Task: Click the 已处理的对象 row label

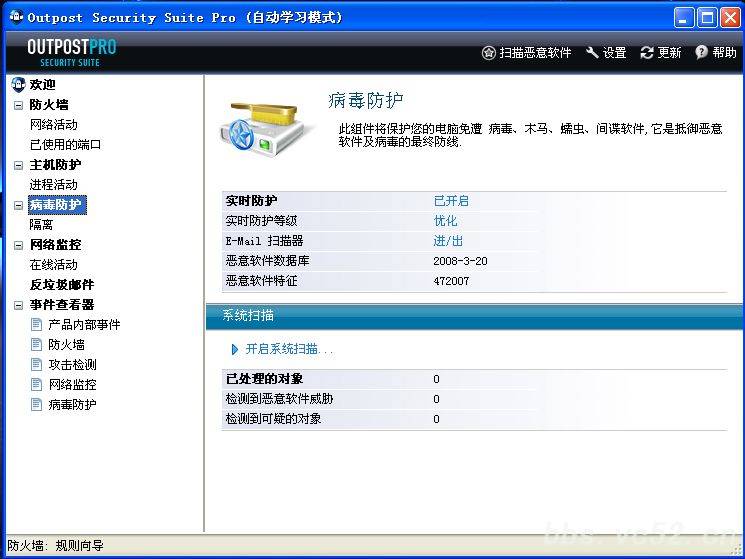Action: [x=264, y=379]
